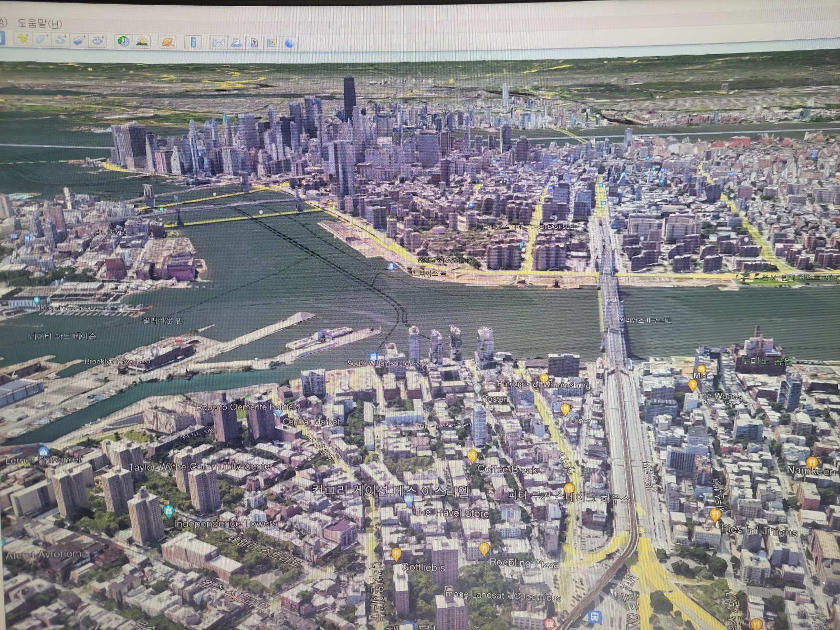Image resolution: width=840 pixels, height=630 pixels.
Task: Click the Namkeen restaurant pin
Action: pyautogui.click(x=812, y=463)
